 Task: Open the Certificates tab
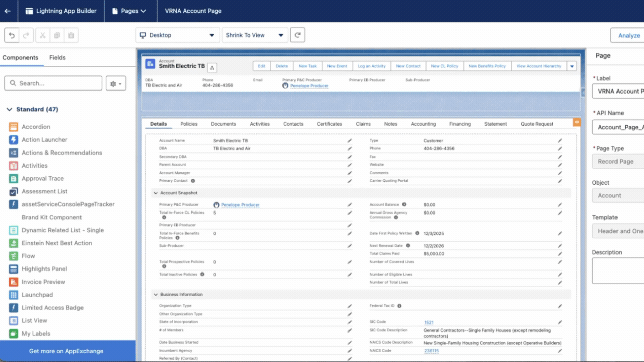point(329,124)
